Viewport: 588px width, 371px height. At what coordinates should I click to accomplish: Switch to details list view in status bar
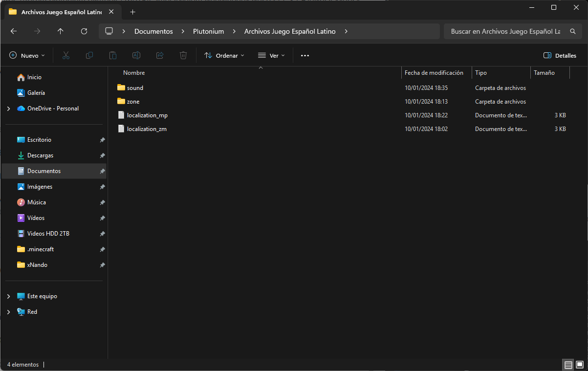(568, 365)
